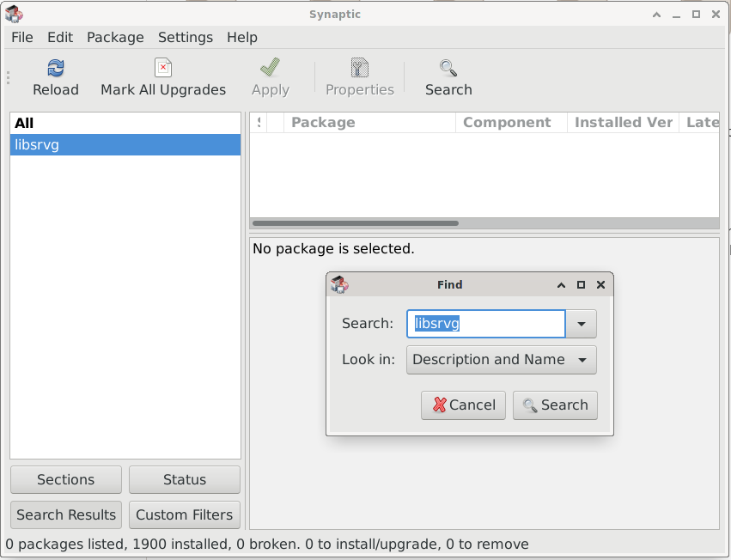Click Cancel in the Find dialog
Image resolution: width=731 pixels, height=560 pixels.
click(x=463, y=405)
